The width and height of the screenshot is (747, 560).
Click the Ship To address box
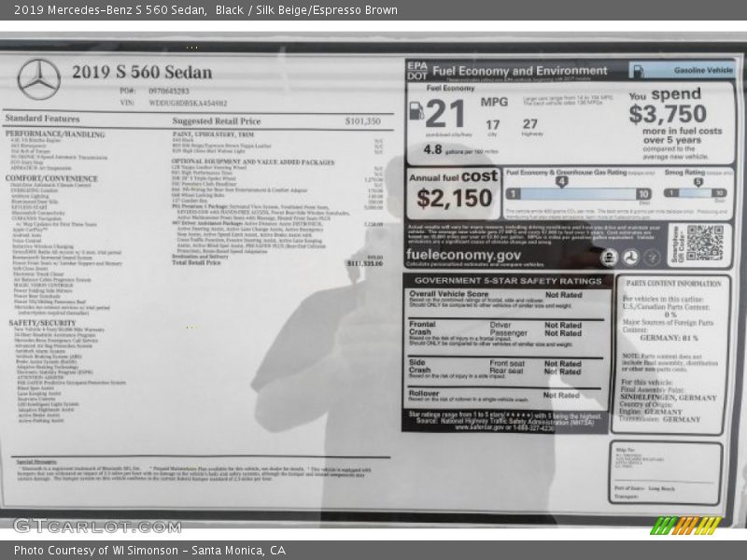coord(666,473)
